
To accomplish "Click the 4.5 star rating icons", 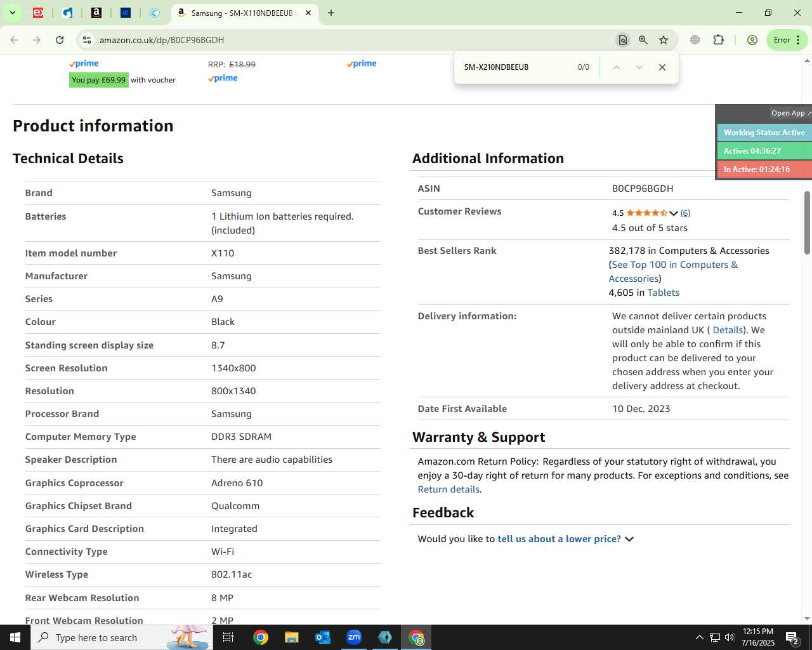I will (647, 213).
